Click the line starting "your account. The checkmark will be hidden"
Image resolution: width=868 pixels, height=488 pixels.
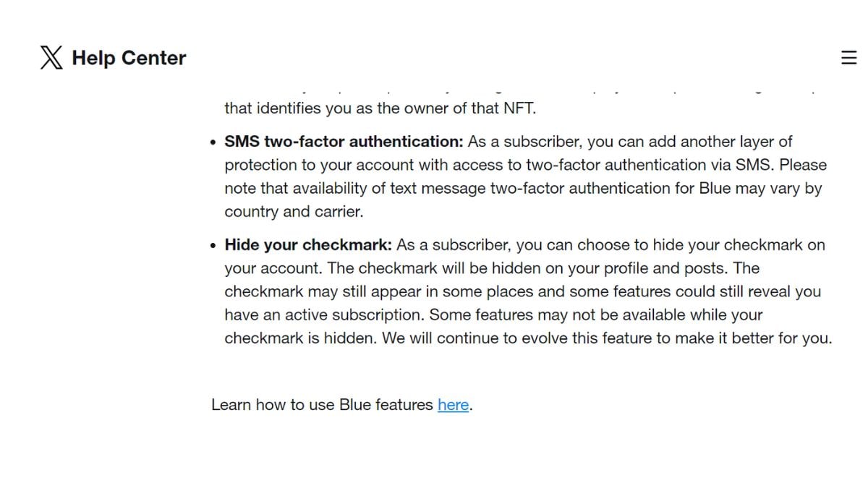coord(492,268)
